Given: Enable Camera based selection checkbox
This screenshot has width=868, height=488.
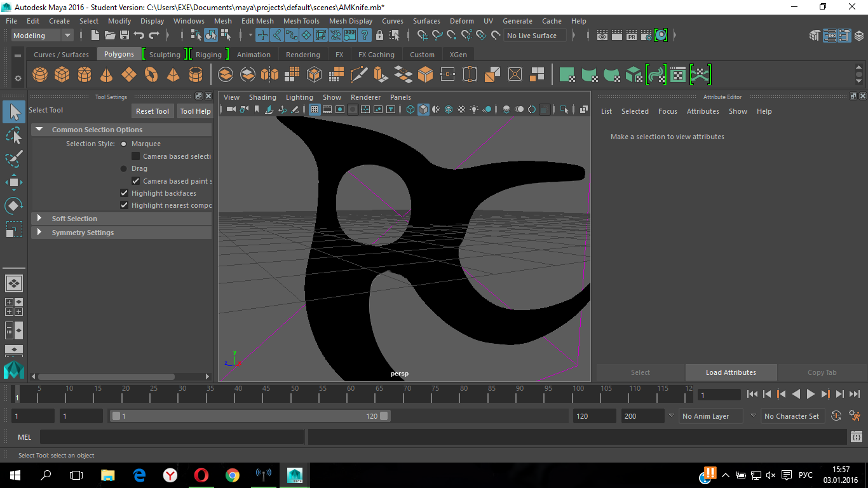Looking at the screenshot, I should 135,156.
